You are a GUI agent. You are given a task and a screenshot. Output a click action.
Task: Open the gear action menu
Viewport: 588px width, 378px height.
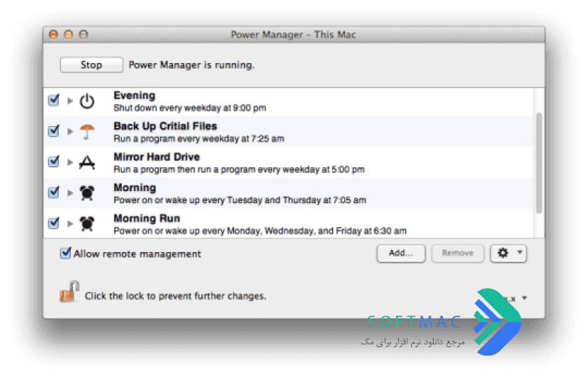point(509,253)
